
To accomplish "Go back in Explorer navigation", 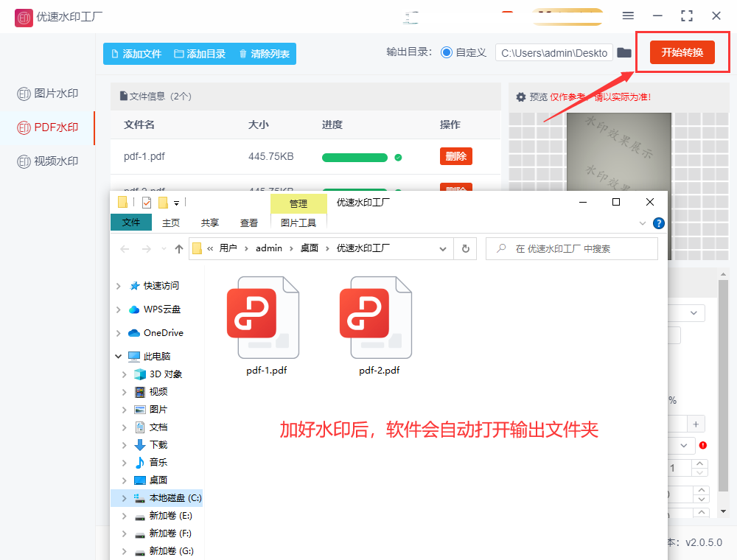I will coord(125,249).
